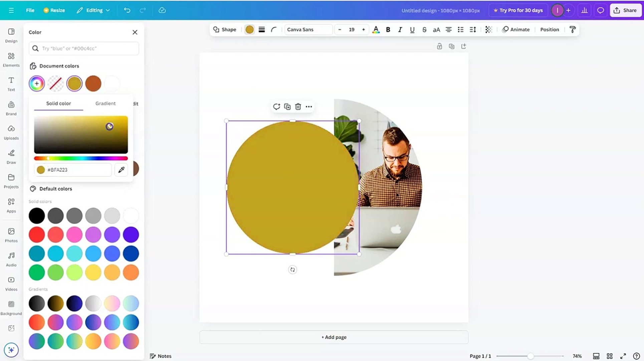Open the eyedropper color picker tool
This screenshot has height=361, width=644.
pyautogui.click(x=121, y=170)
